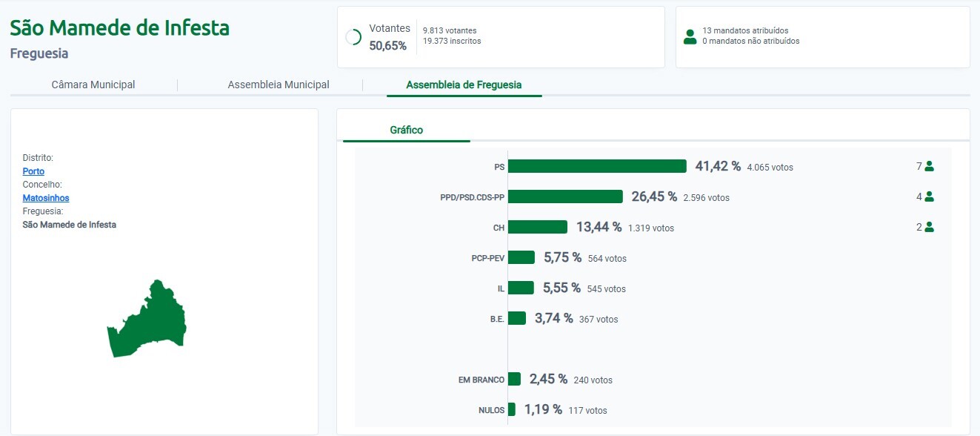
Task: Click the green mandates person icon
Action: click(x=690, y=37)
